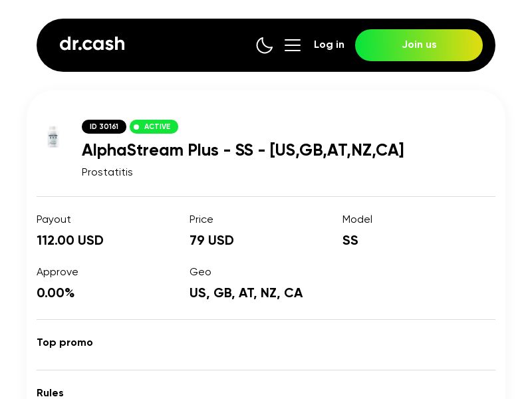Expand the Top promo section
This screenshot has width=532, height=399.
(x=65, y=342)
